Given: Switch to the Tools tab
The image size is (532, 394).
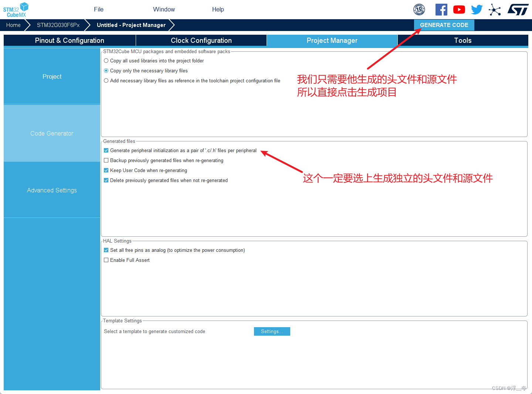Looking at the screenshot, I should pos(463,40).
